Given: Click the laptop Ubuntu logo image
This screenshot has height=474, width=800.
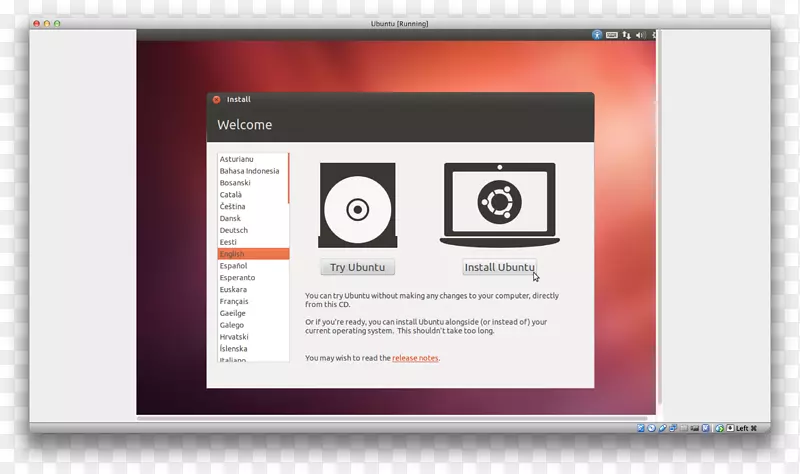Looking at the screenshot, I should click(499, 205).
